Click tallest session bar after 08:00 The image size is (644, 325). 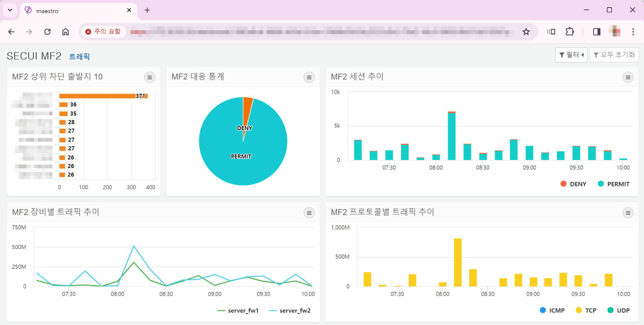(452, 136)
